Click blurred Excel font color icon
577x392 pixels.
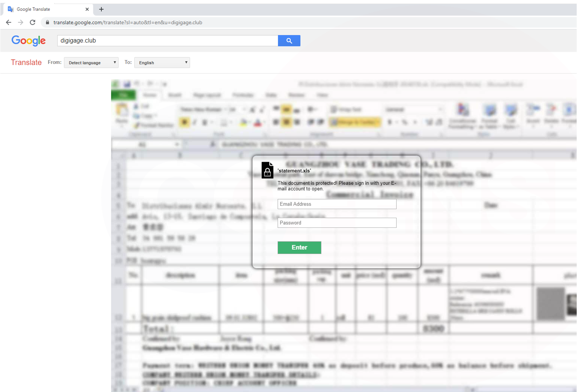pos(258,123)
